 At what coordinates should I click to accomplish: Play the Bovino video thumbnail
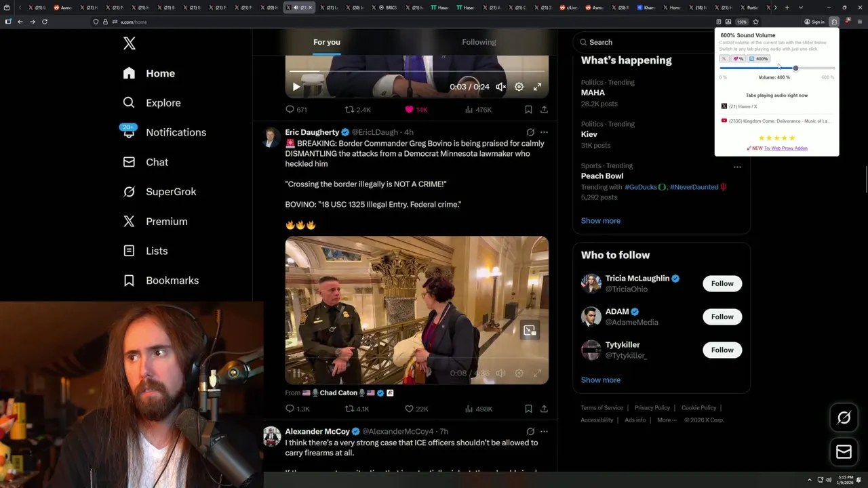pyautogui.click(x=416, y=310)
